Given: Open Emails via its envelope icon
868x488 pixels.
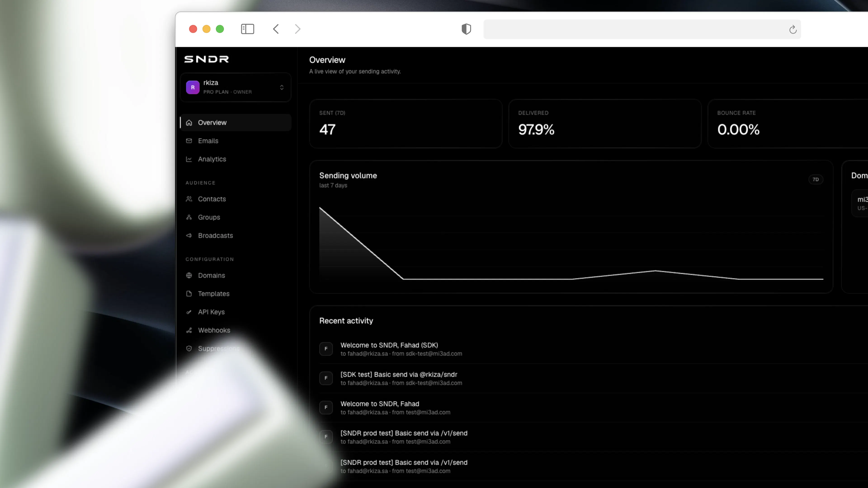Looking at the screenshot, I should [x=189, y=141].
